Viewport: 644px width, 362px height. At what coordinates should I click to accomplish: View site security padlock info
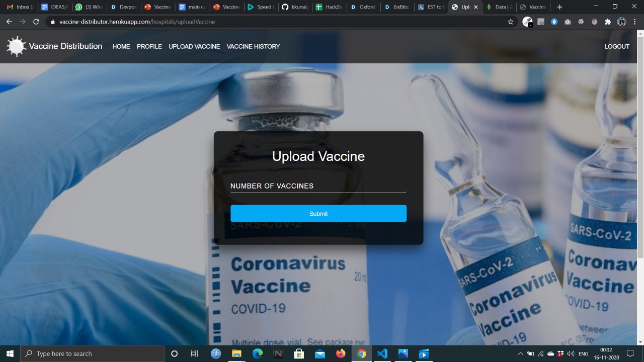click(52, 22)
